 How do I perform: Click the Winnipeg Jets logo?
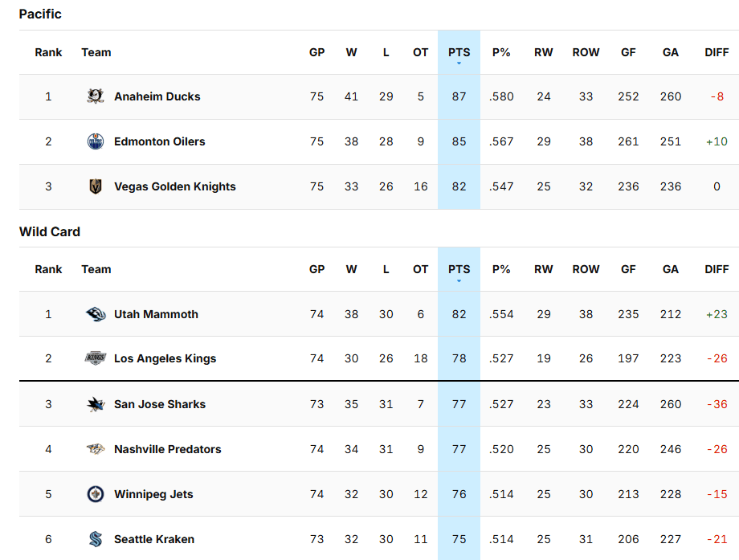96,494
